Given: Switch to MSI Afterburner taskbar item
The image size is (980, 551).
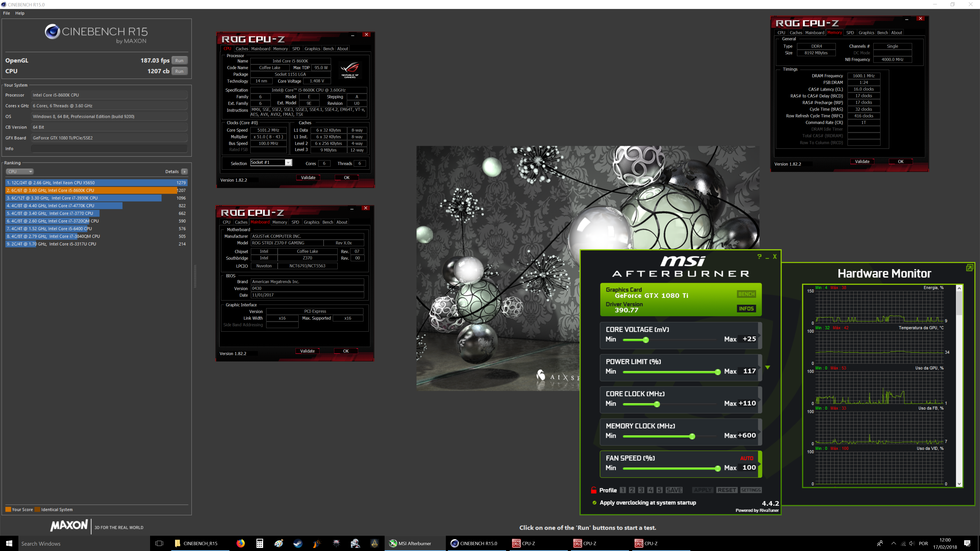Looking at the screenshot, I should click(x=415, y=543).
